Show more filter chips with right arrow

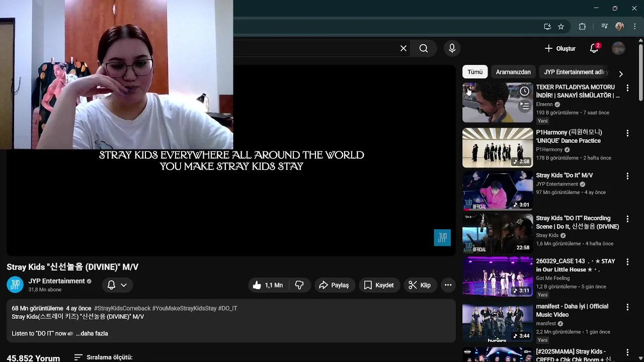[x=621, y=74]
